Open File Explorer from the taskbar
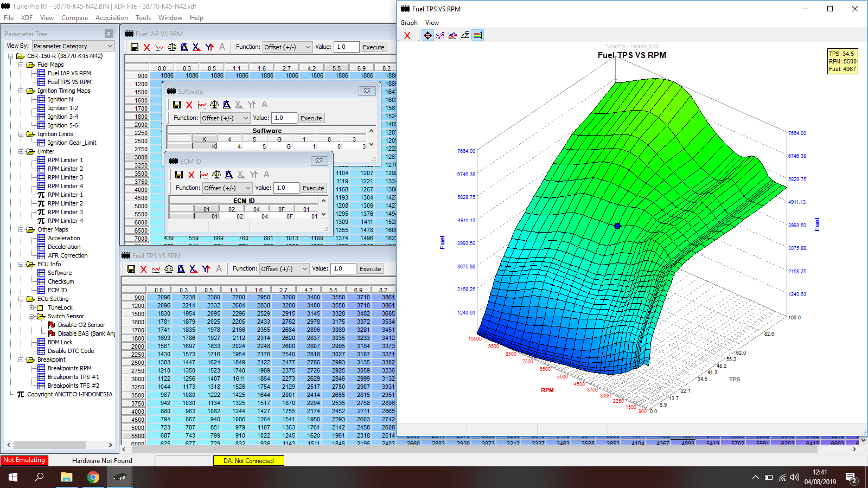Image resolution: width=868 pixels, height=488 pixels. pos(66,477)
